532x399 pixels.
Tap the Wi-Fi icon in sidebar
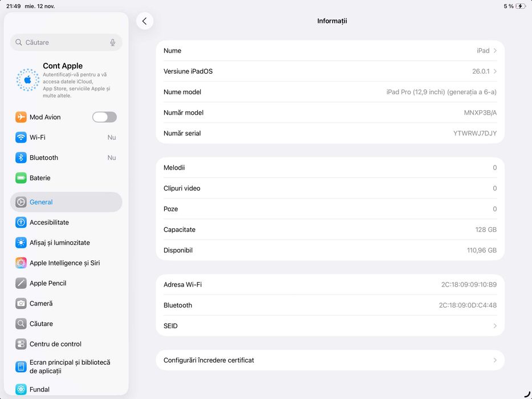(21, 137)
